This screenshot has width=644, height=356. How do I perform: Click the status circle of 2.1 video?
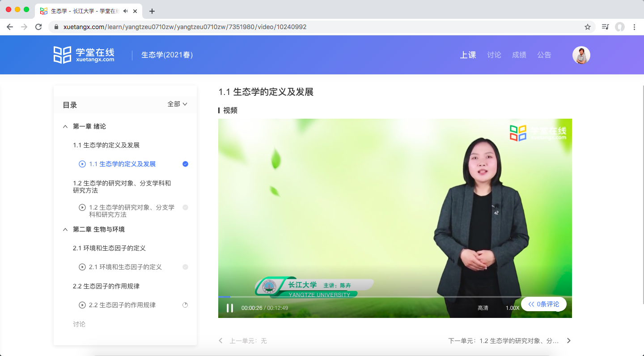click(x=185, y=267)
